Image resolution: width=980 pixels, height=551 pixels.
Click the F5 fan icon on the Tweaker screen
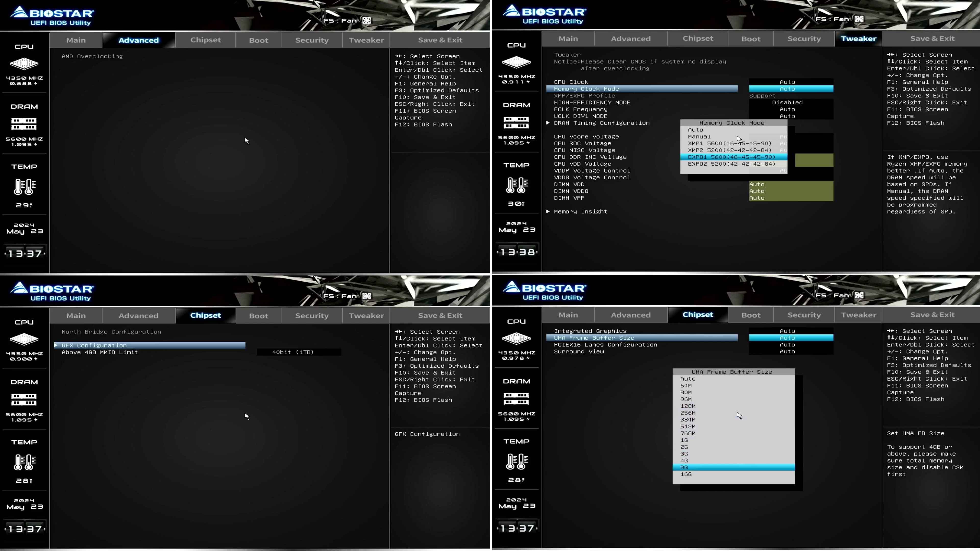click(x=859, y=19)
